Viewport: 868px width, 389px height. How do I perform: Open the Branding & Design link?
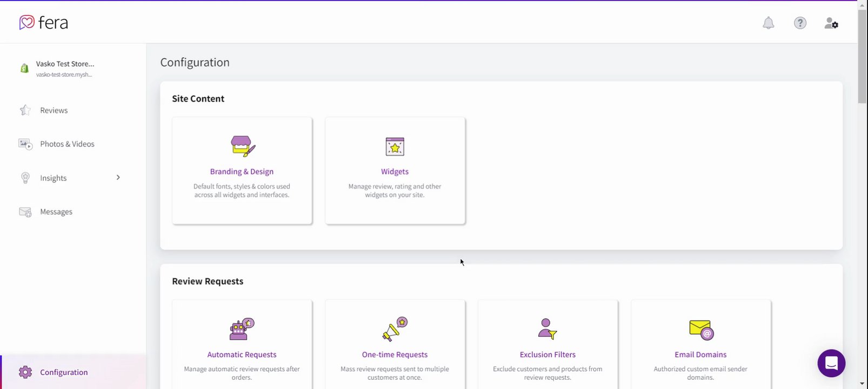tap(242, 172)
